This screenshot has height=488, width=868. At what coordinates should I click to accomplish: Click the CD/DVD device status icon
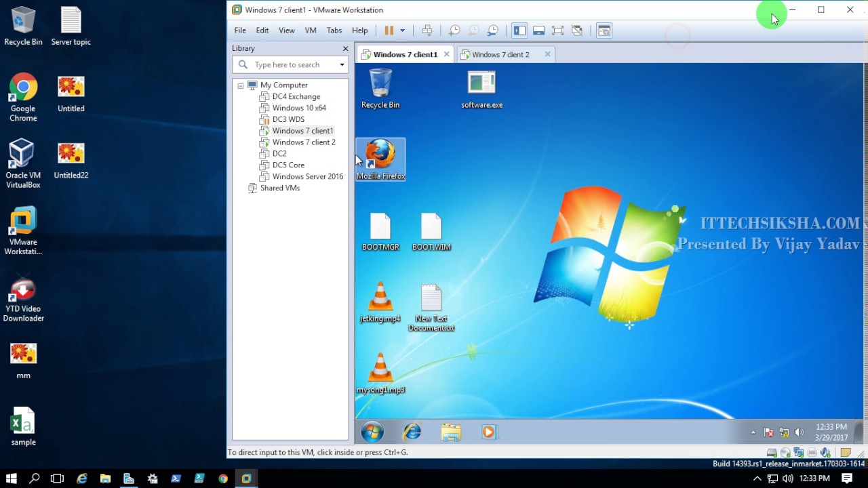tap(785, 452)
